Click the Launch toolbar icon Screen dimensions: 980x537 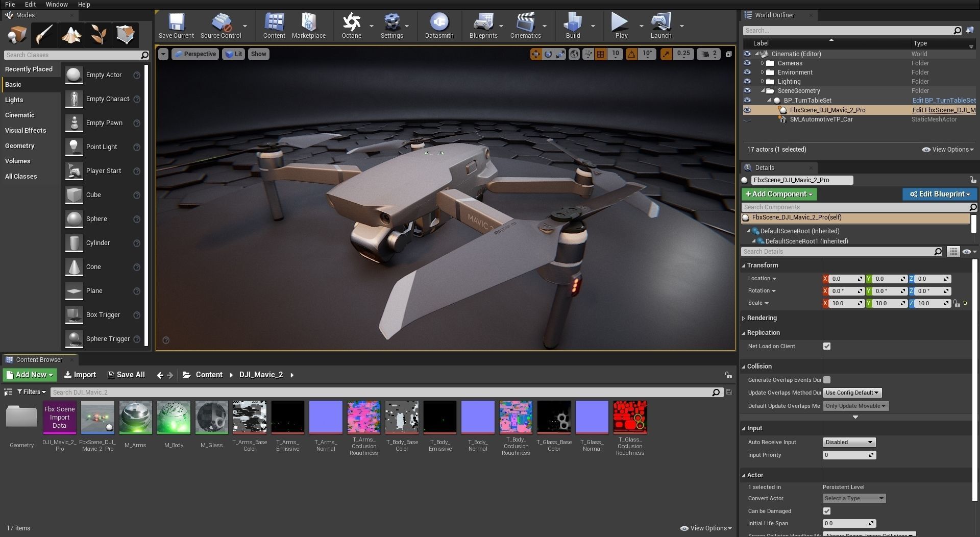click(661, 26)
